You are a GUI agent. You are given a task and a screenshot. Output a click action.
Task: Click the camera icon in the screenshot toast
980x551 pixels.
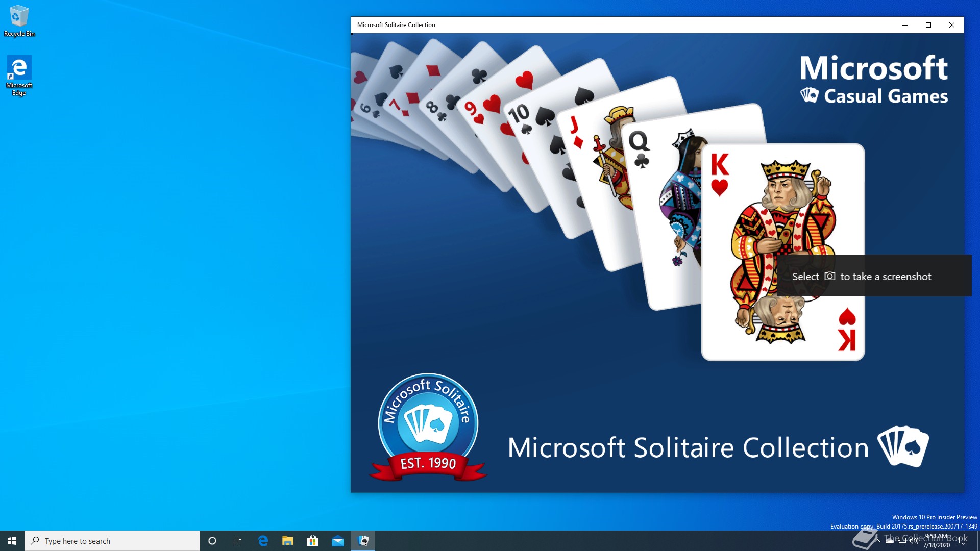(830, 276)
